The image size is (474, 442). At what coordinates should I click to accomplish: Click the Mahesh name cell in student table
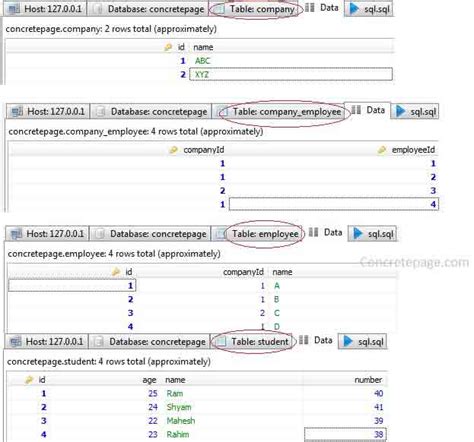click(x=181, y=421)
